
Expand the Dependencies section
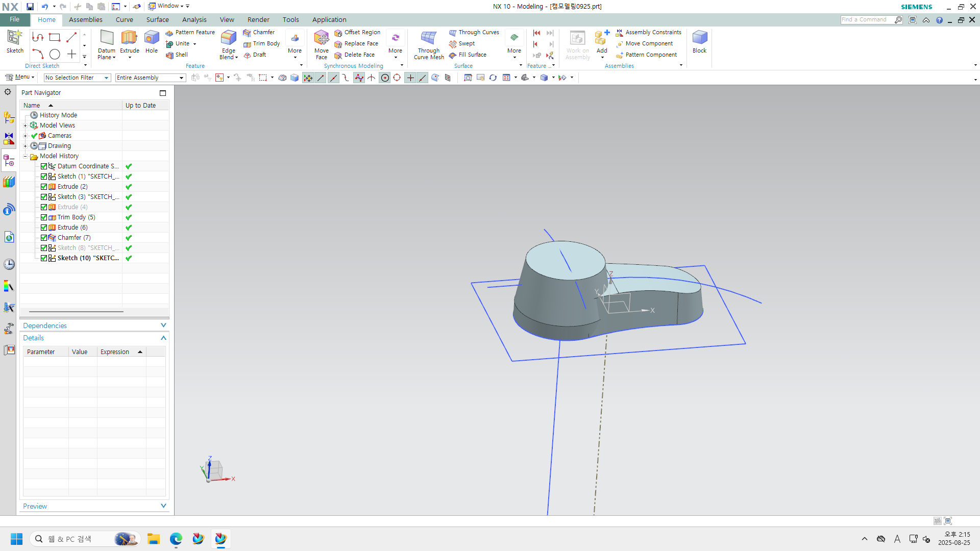coord(163,325)
